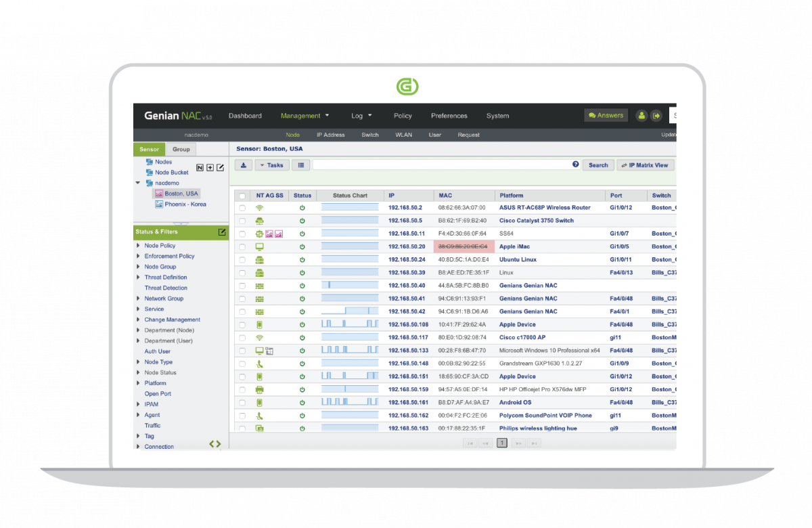Image resolution: width=812 pixels, height=528 pixels.
Task: Click the edit icon beside sensor tree
Action: pyautogui.click(x=220, y=167)
